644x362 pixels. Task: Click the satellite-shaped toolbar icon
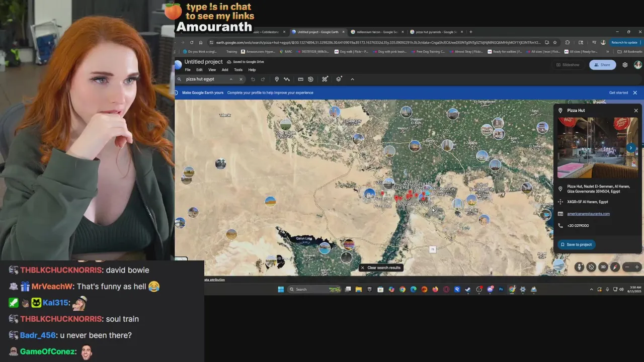pyautogui.click(x=325, y=79)
